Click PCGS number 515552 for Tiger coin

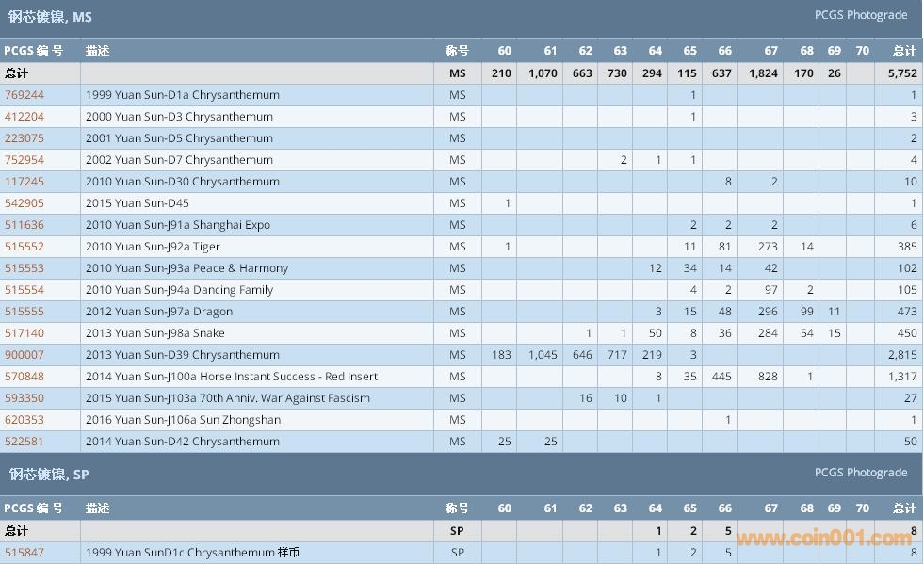(24, 247)
